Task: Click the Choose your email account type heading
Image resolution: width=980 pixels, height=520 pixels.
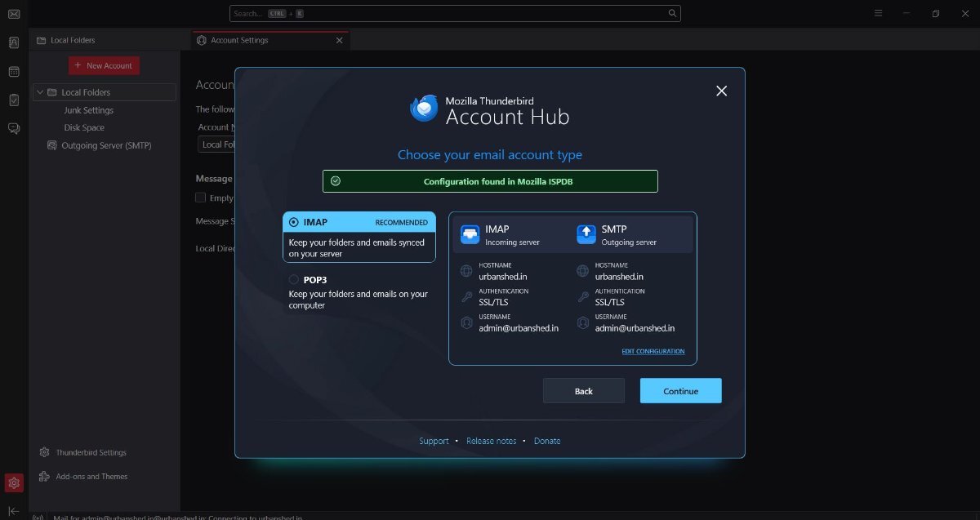Action: (x=490, y=154)
